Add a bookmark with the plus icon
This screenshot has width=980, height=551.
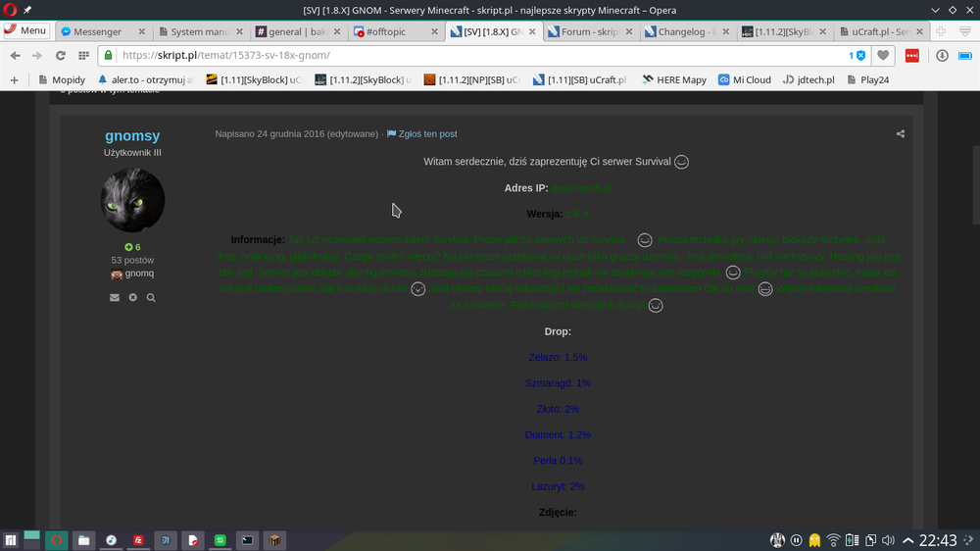coord(15,80)
